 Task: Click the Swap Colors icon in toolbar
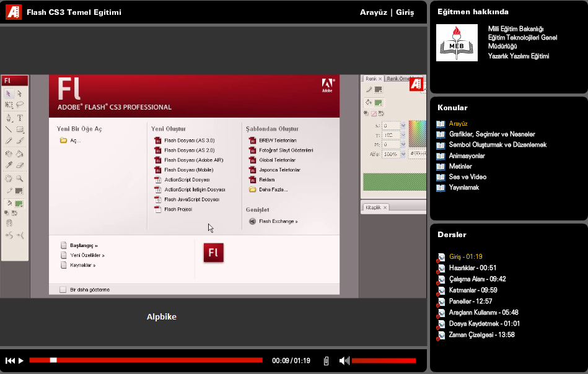coord(15,213)
